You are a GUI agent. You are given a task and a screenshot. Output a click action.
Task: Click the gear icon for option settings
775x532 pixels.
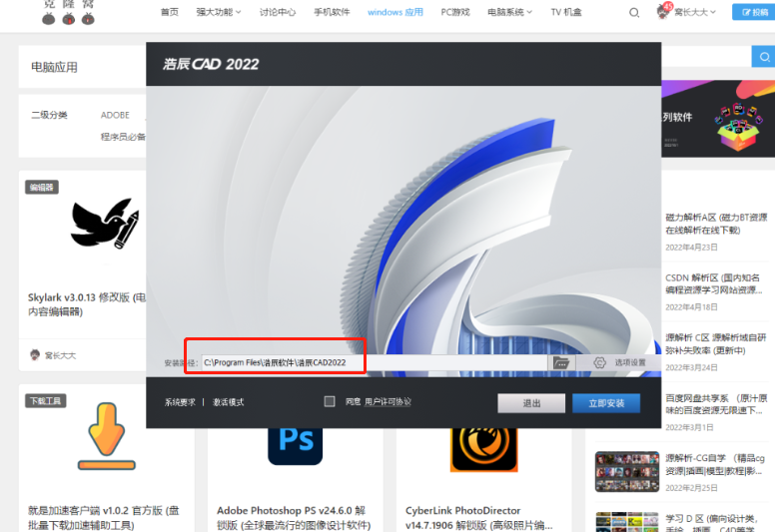coord(599,362)
